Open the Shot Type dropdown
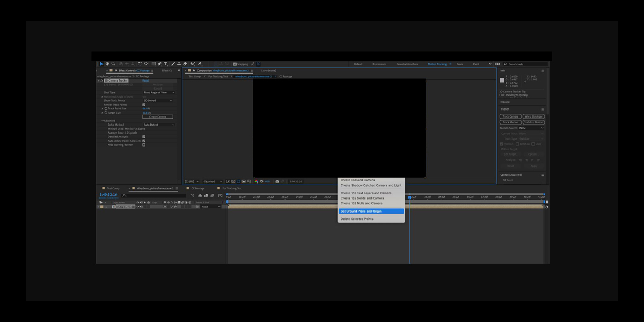 tap(159, 92)
